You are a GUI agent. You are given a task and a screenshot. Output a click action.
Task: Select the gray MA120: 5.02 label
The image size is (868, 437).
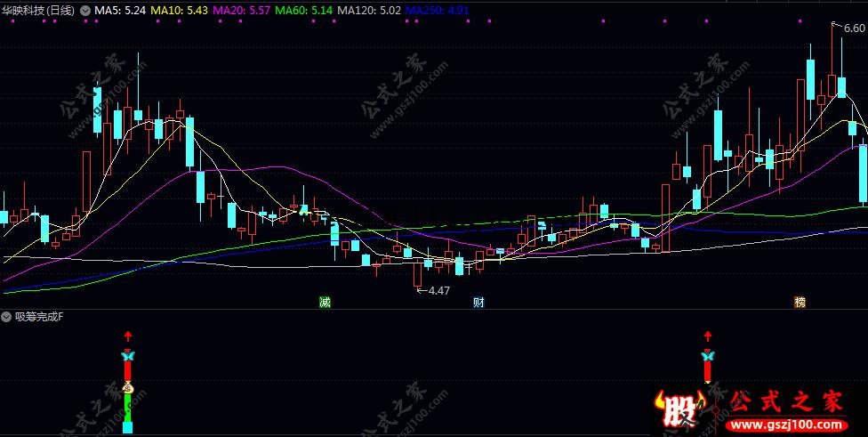pos(369,10)
